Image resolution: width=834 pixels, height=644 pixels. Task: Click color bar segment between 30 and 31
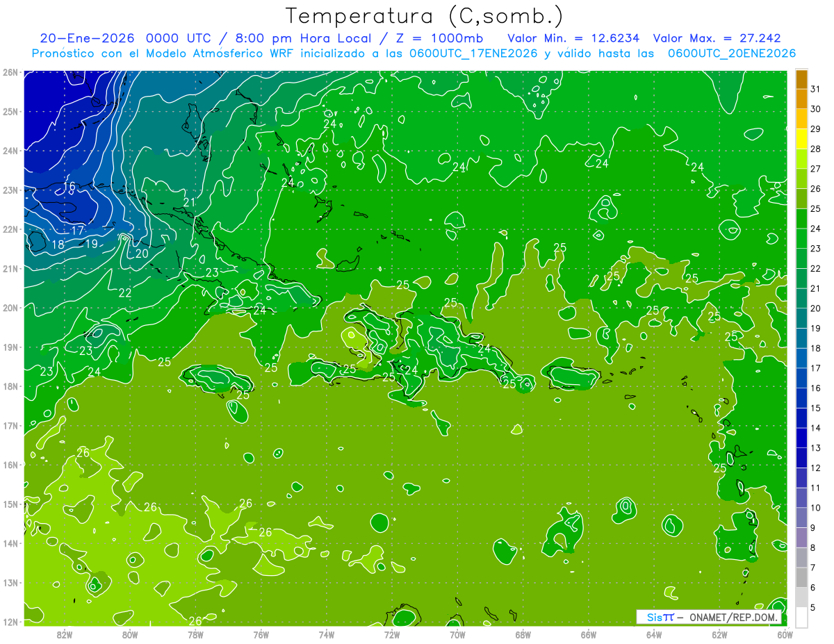point(801,99)
